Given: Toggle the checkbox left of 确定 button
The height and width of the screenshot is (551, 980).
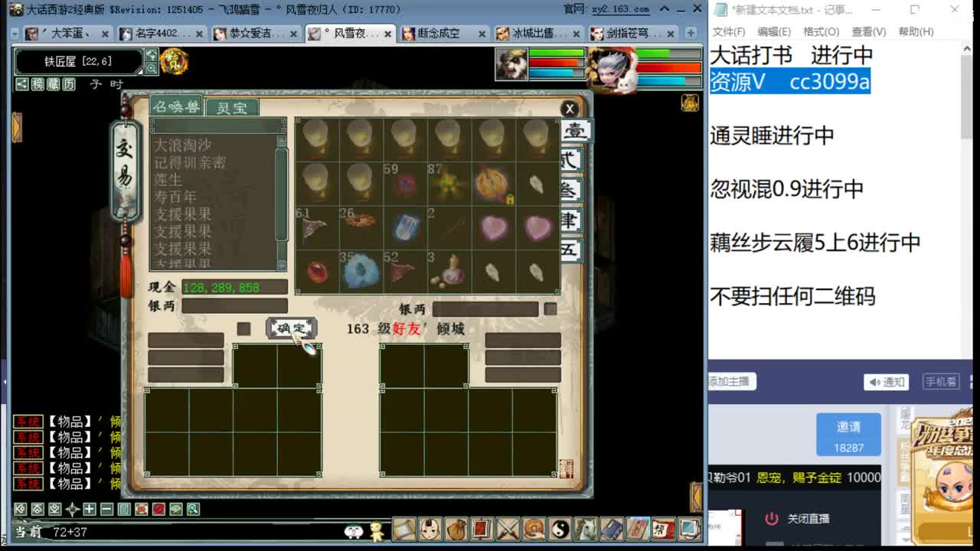Looking at the screenshot, I should click(x=243, y=328).
